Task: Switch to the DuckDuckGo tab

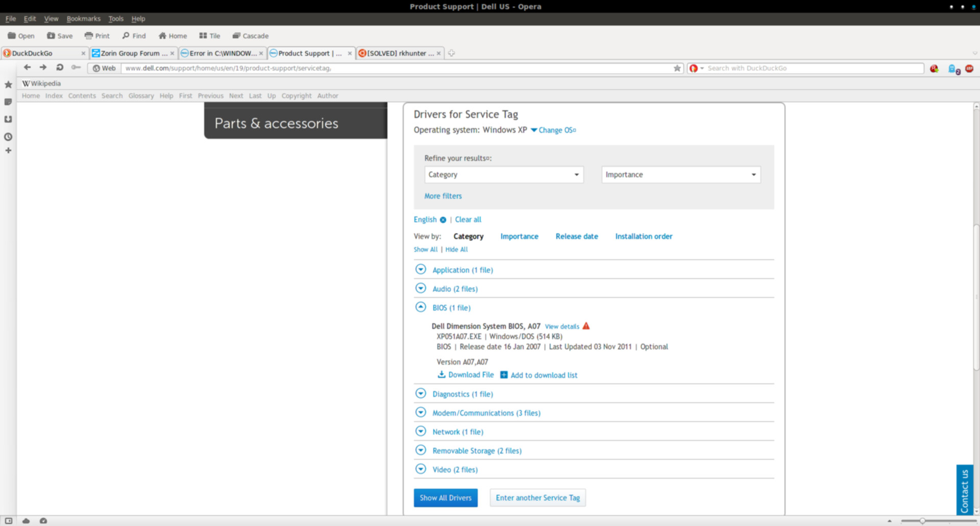Action: tap(44, 53)
